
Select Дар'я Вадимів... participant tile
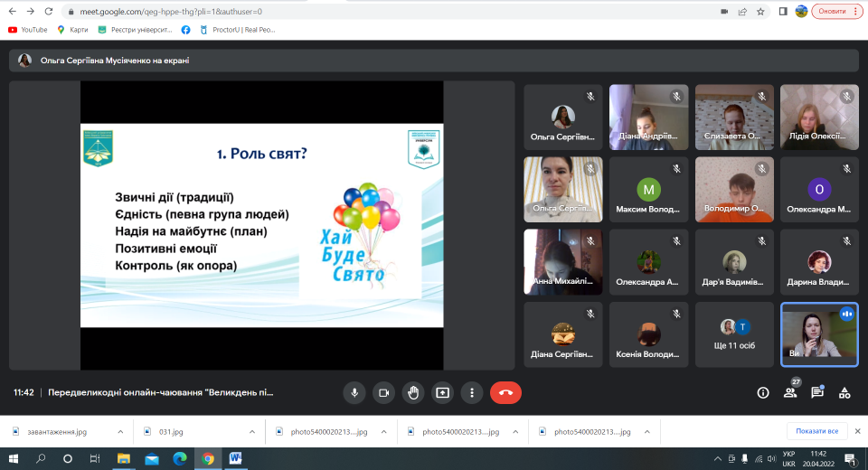pyautogui.click(x=734, y=262)
